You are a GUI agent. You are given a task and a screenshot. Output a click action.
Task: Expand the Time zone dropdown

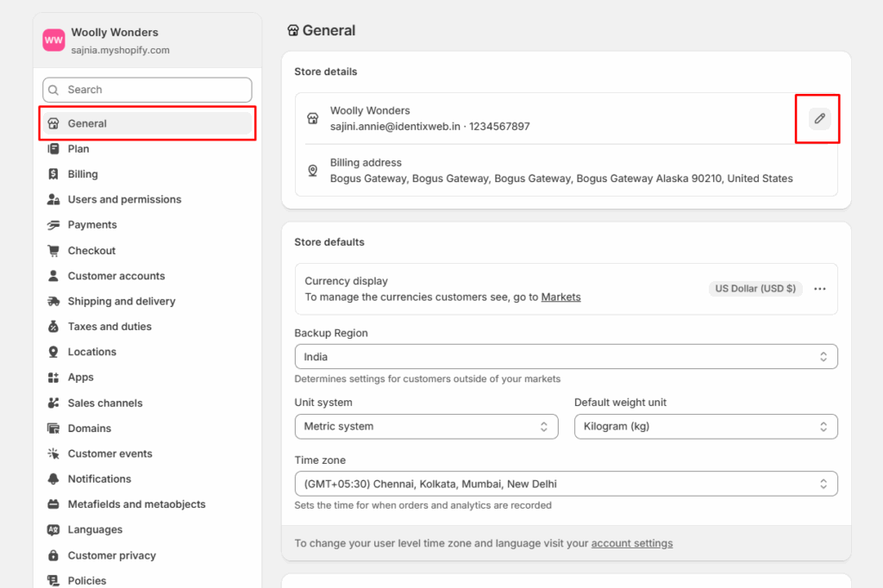(x=566, y=485)
